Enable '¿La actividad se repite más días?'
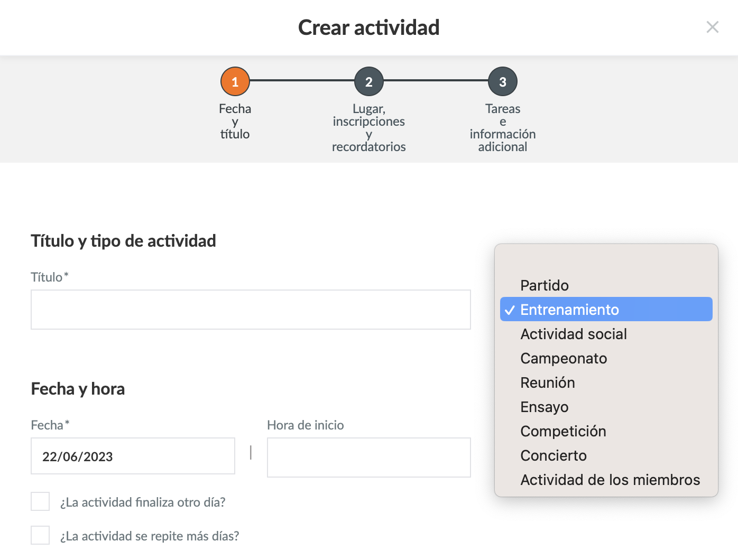 [40, 535]
